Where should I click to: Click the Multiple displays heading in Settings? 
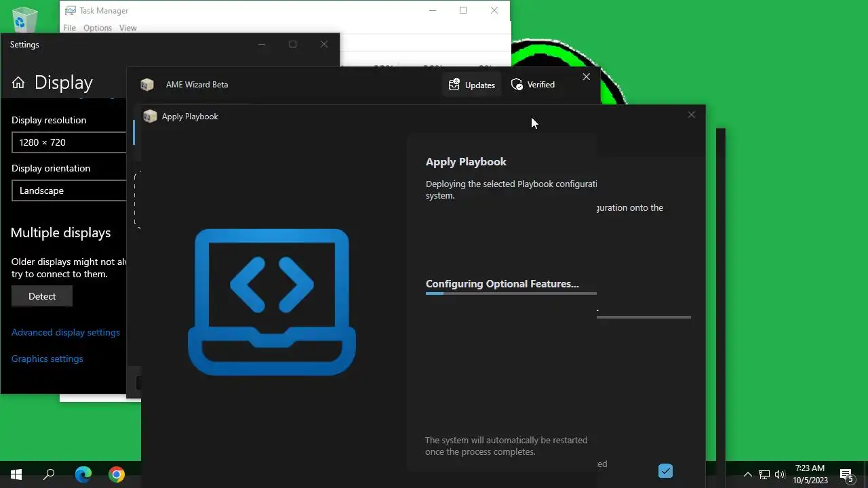point(60,232)
